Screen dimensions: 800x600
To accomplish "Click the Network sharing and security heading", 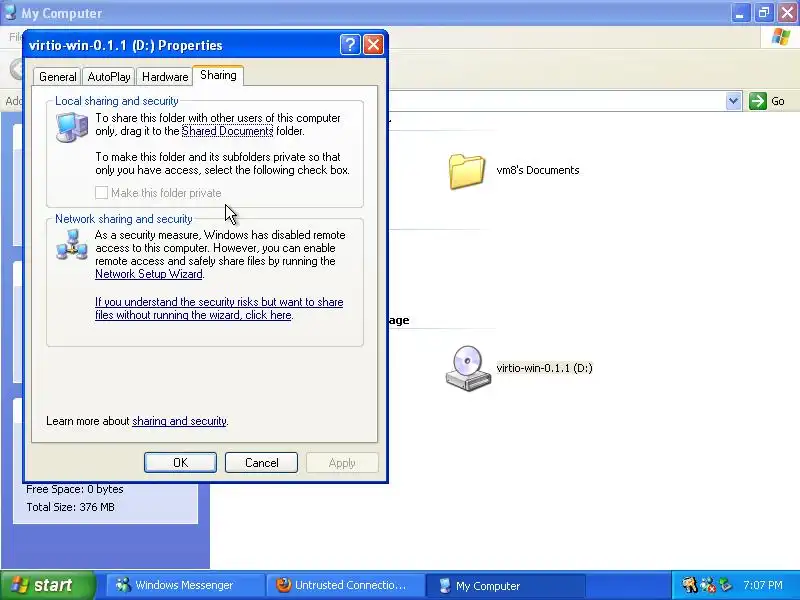I will click(123, 219).
